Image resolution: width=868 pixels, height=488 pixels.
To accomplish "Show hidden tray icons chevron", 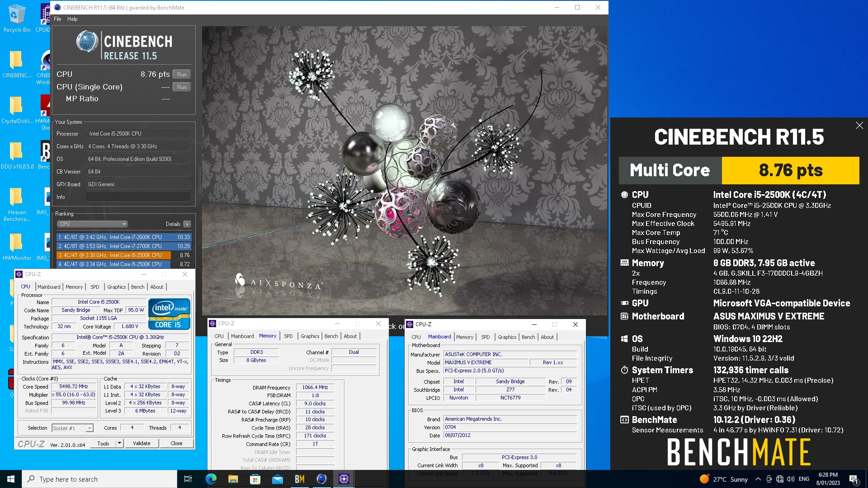I will 758,479.
